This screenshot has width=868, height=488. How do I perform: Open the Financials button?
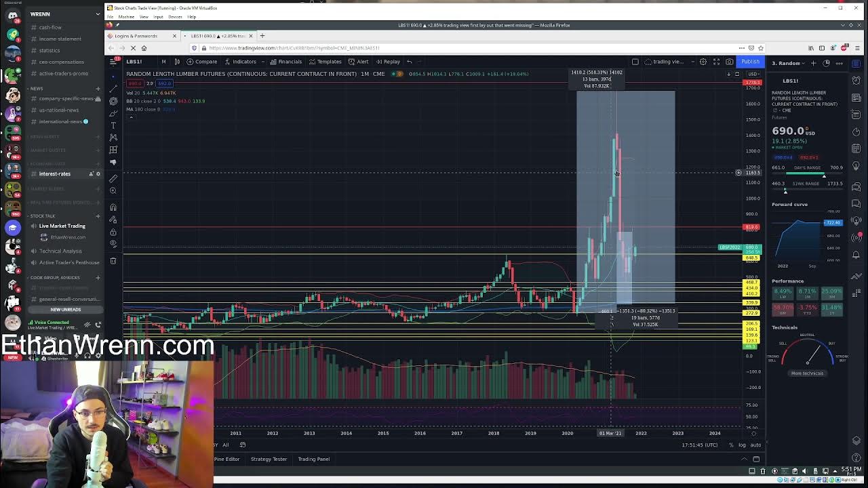(x=285, y=62)
